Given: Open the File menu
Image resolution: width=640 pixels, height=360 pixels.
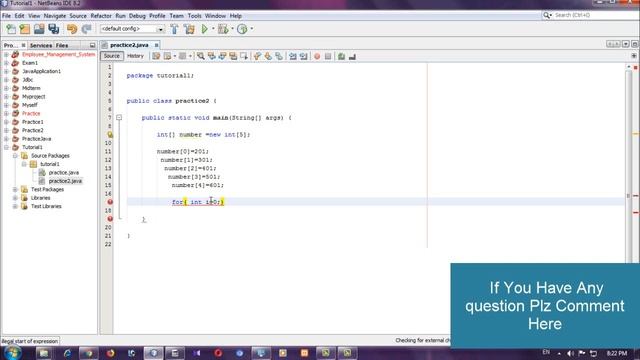Looking at the screenshot, I should (7, 16).
